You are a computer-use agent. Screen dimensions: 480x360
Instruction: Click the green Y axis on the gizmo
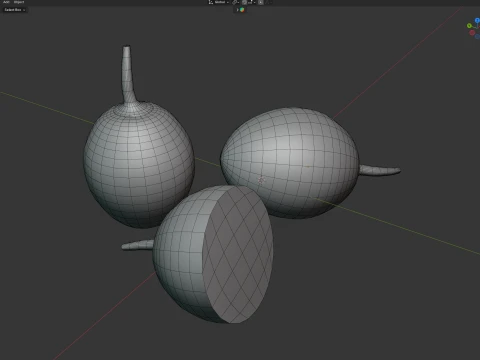coord(469,26)
